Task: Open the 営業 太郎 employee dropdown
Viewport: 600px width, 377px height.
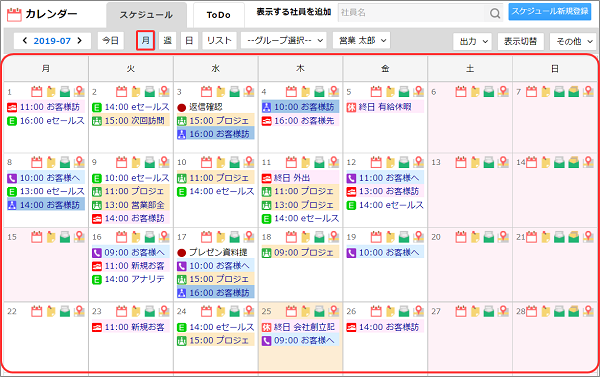Action: coord(361,40)
